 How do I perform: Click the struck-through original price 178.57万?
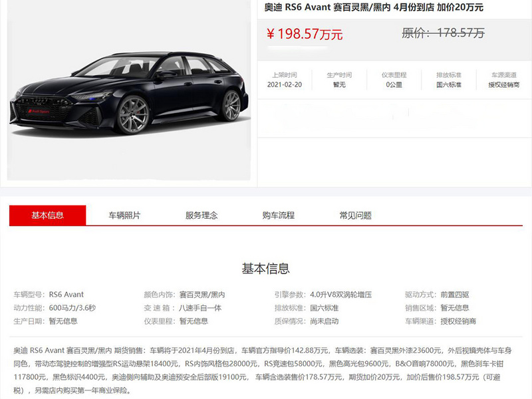tap(443, 33)
